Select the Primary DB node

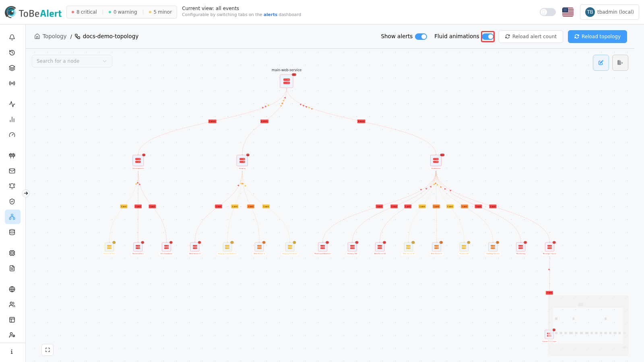pyautogui.click(x=352, y=247)
